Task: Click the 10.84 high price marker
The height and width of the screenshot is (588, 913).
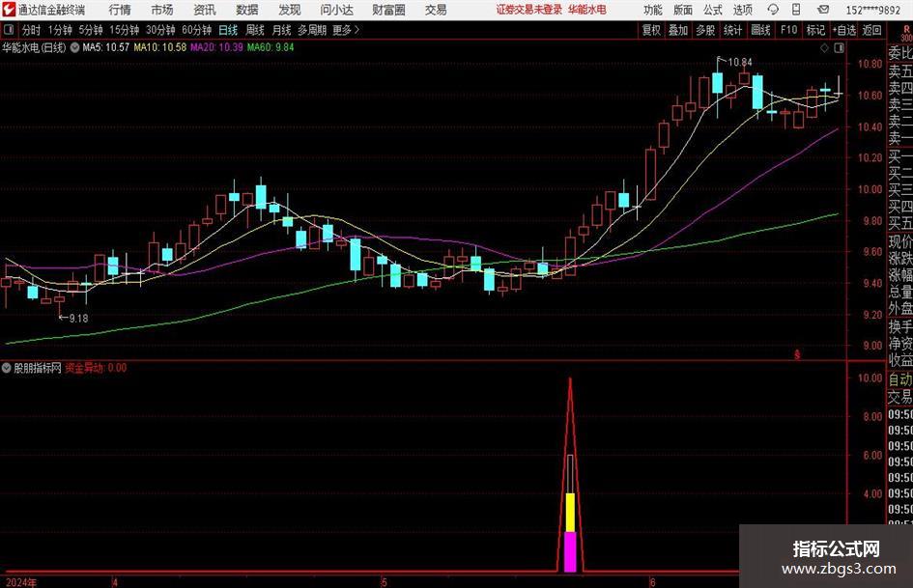Action: tap(740, 62)
